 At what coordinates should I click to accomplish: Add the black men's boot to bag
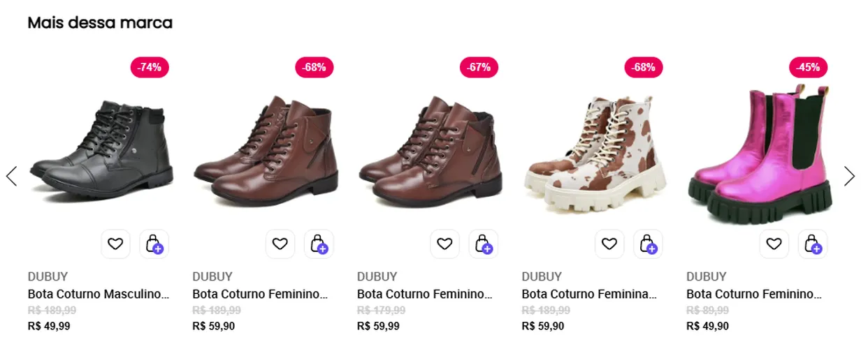154,244
